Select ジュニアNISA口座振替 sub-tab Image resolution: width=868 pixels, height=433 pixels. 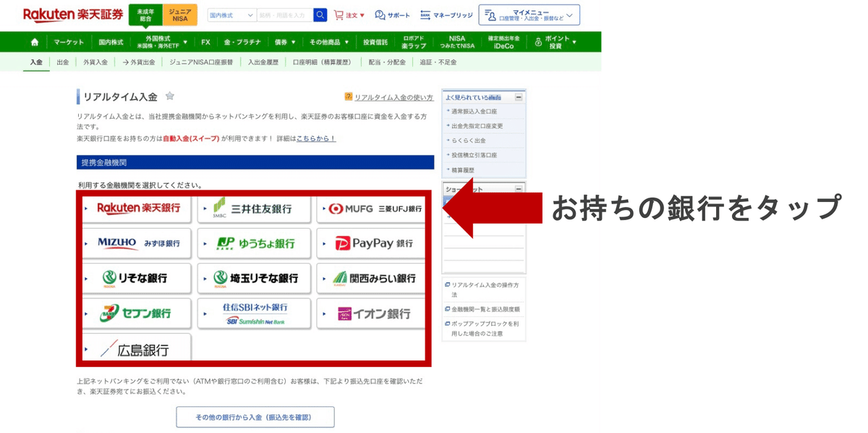[201, 62]
